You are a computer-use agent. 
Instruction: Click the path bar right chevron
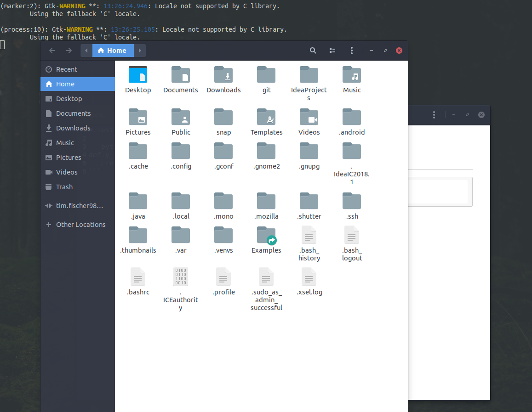(x=140, y=51)
